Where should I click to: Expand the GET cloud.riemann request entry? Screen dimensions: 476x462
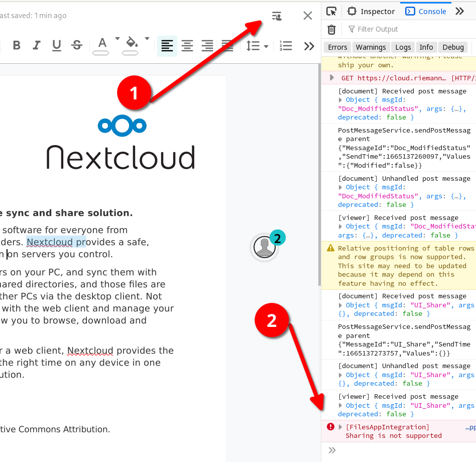click(x=330, y=77)
